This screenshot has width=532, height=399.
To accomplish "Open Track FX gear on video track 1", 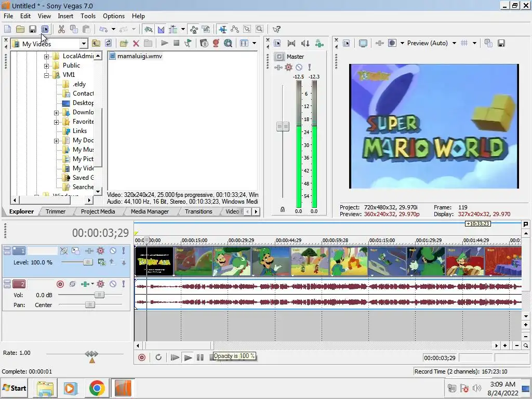I will [x=100, y=251].
